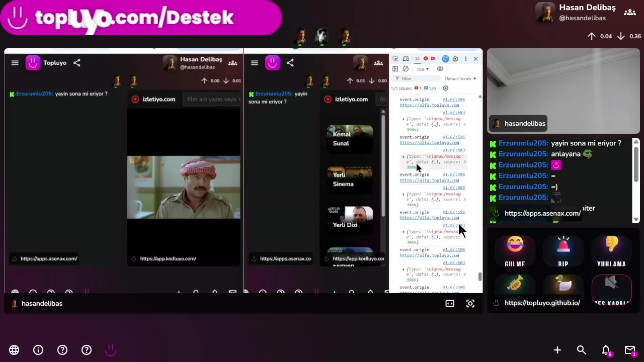Open group members icon in left pane header
The height and width of the screenshot is (362, 644).
click(x=232, y=63)
